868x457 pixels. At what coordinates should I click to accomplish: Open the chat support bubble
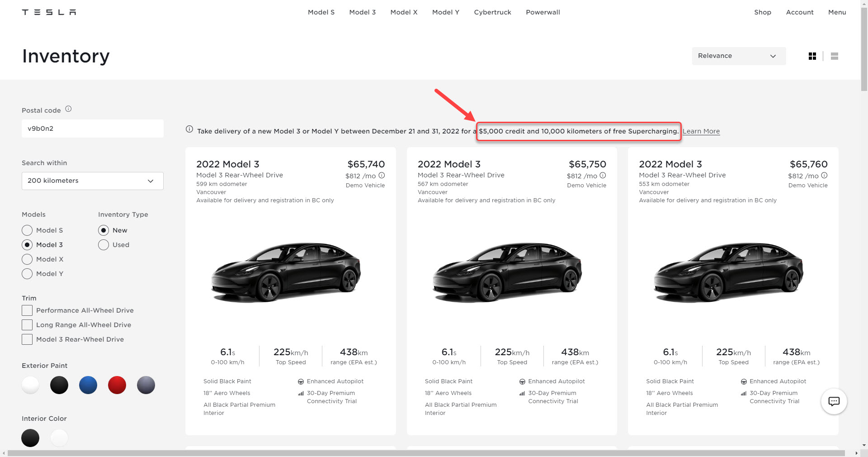[x=834, y=401]
